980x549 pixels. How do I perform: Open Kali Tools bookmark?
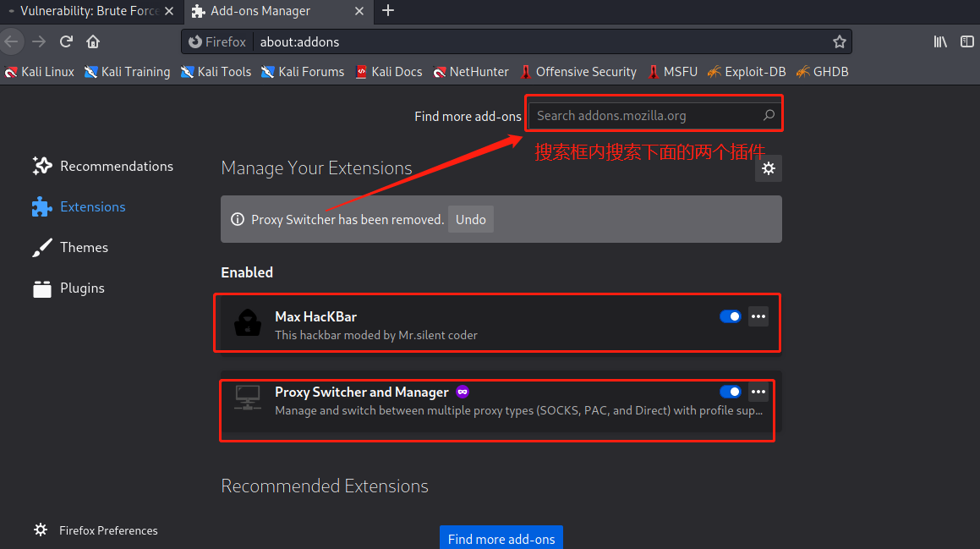[216, 72]
